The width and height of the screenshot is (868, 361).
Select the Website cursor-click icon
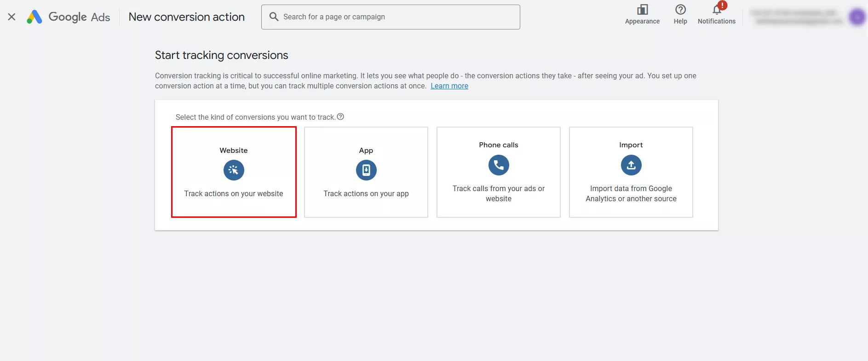click(234, 170)
